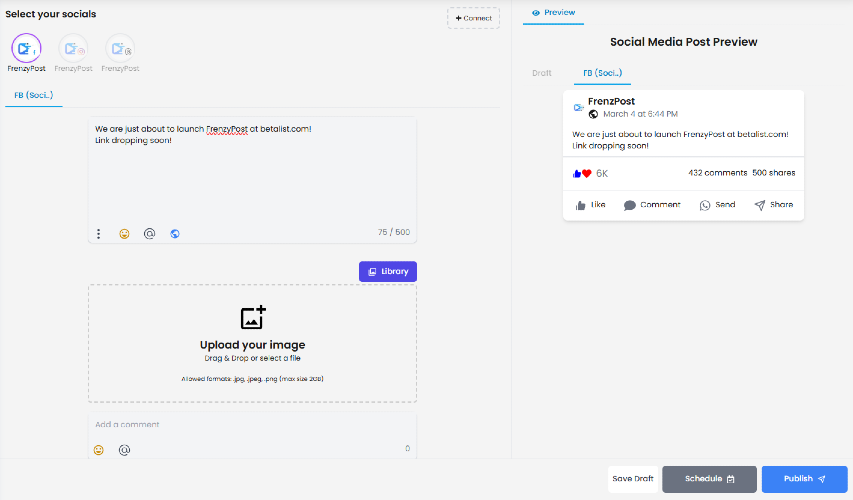Click the globe privacy icon in preview
Image resolution: width=853 pixels, height=500 pixels.
coord(594,114)
